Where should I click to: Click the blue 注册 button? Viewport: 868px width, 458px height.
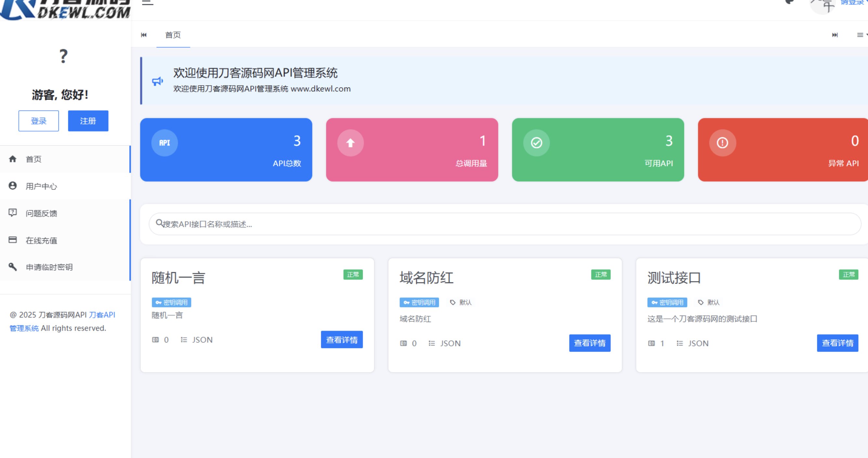[x=88, y=121]
